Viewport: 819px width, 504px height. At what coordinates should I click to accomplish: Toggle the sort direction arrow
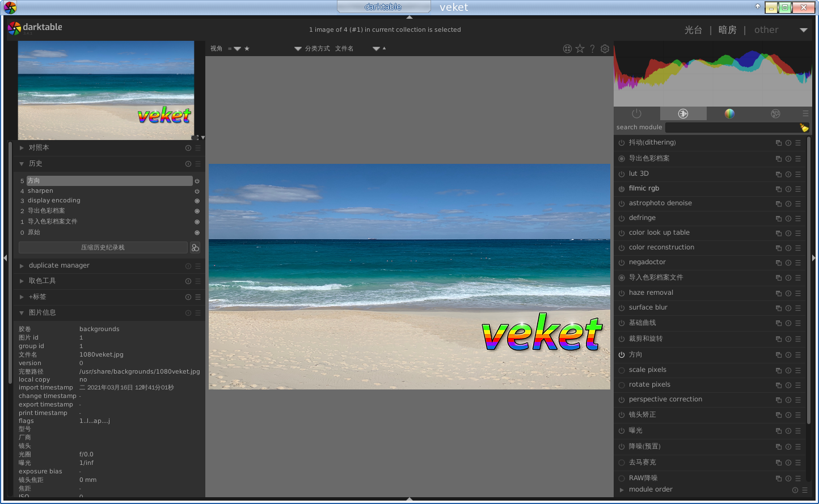tap(385, 48)
